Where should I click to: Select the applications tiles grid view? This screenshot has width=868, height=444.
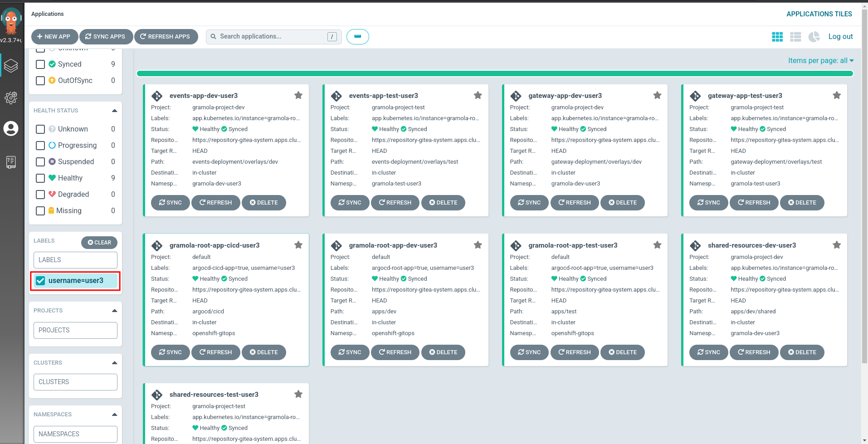pyautogui.click(x=777, y=37)
